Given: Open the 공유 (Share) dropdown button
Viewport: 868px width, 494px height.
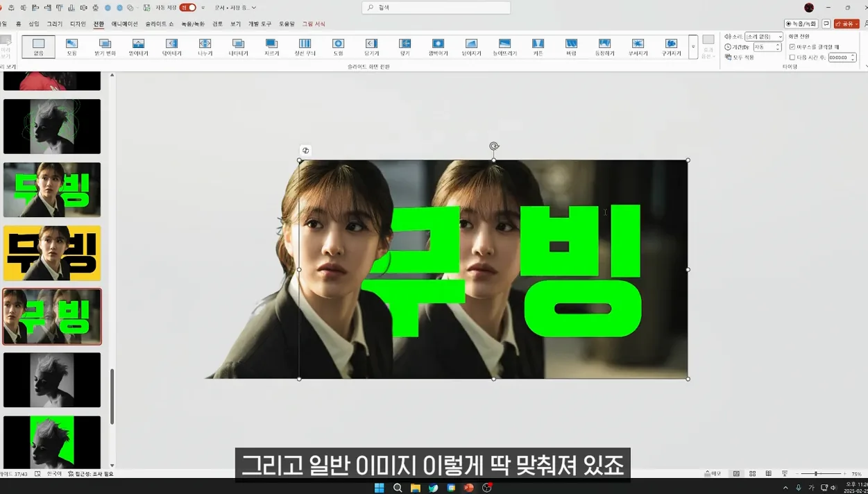Looking at the screenshot, I should 846,24.
